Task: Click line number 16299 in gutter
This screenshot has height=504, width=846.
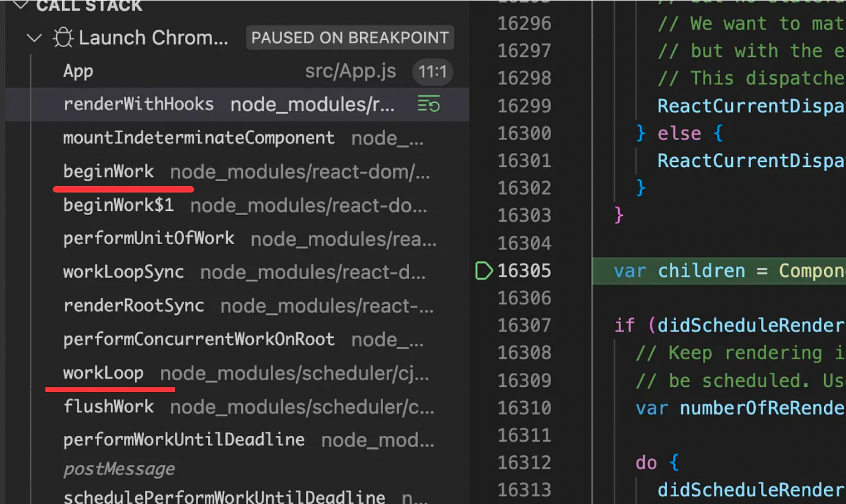Action: (525, 106)
